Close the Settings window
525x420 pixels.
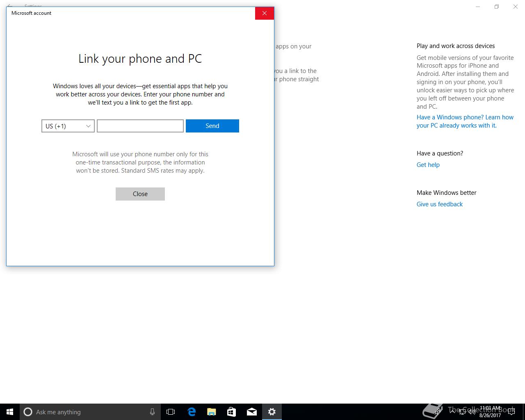pos(516,7)
